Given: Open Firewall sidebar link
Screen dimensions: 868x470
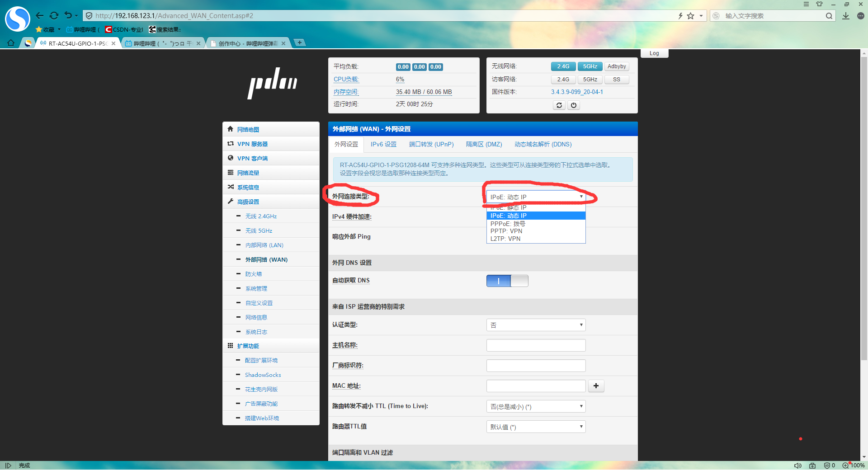Looking at the screenshot, I should (x=254, y=274).
